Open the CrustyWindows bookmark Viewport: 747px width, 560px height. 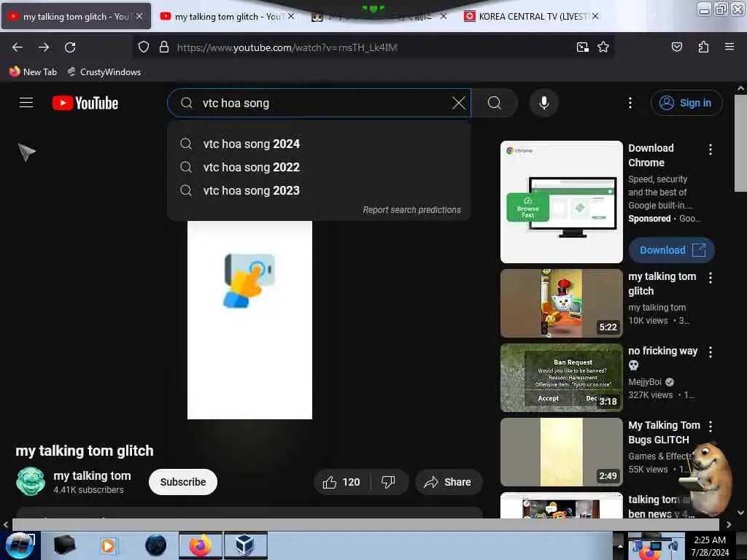tap(104, 72)
